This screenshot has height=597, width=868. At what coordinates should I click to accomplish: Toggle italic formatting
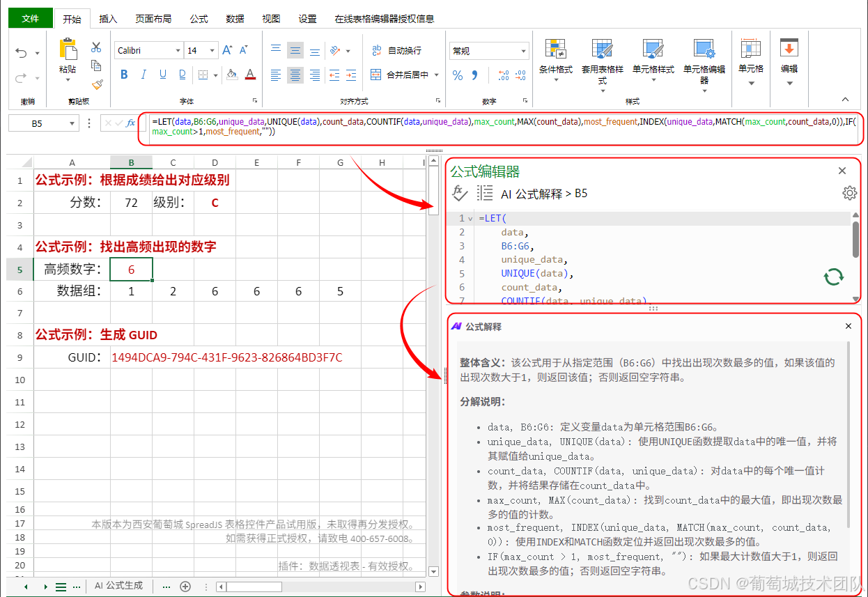[x=143, y=75]
